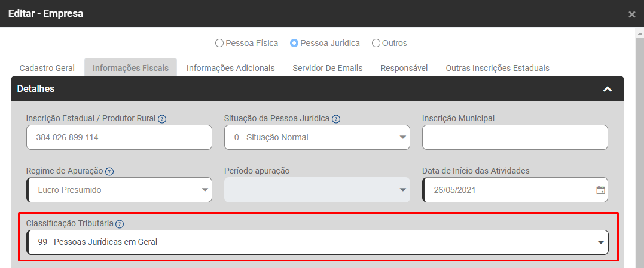Screen dimensions: 644x268
Task: Open calendar picker for Data de Início
Action: click(x=600, y=190)
